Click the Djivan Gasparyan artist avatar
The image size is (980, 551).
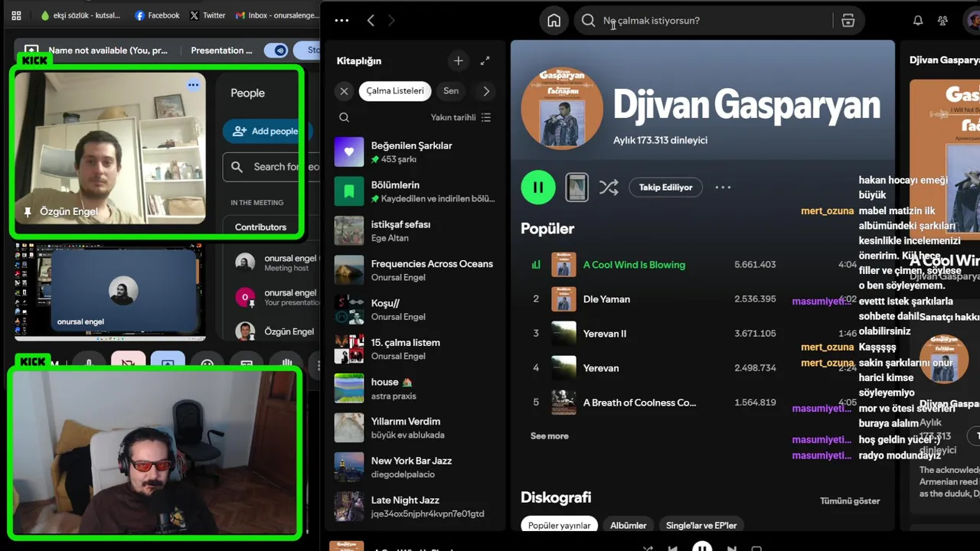561,108
